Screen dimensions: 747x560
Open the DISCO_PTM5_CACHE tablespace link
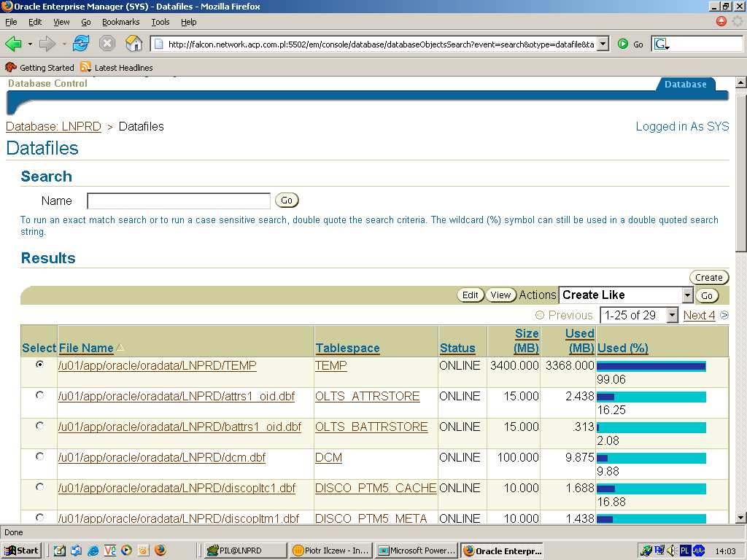[x=376, y=488]
